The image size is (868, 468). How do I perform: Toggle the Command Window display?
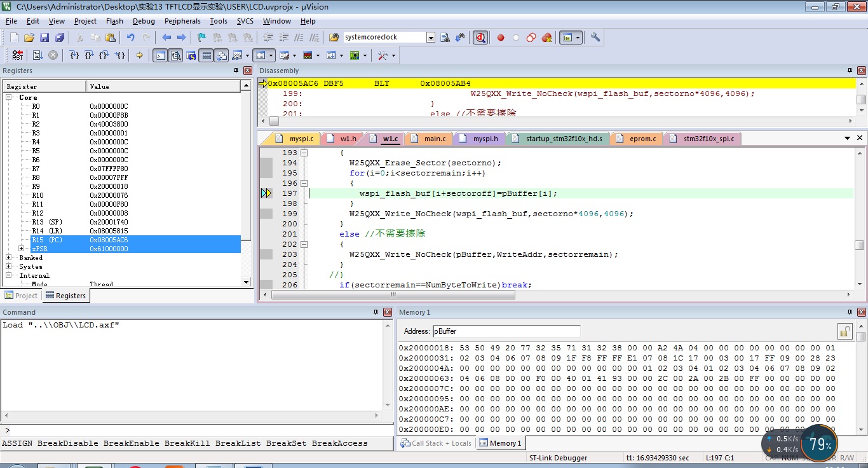click(161, 55)
